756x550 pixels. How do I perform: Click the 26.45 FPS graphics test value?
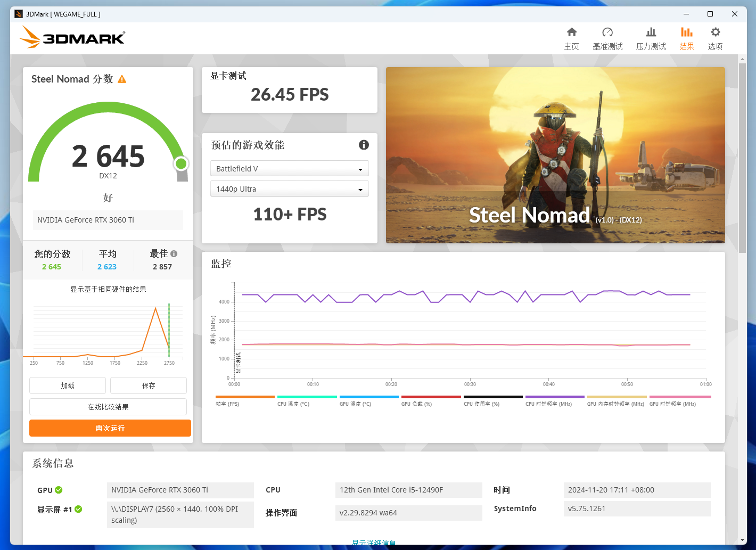coord(290,95)
